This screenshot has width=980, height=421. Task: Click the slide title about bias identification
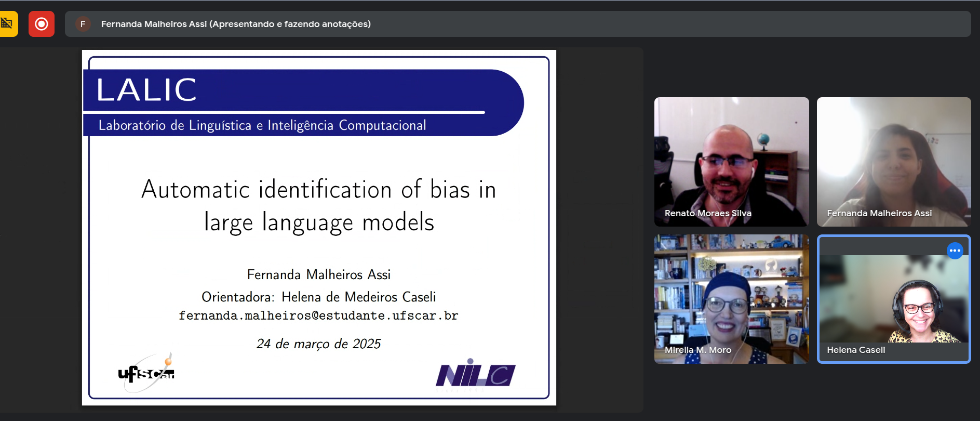click(x=318, y=205)
